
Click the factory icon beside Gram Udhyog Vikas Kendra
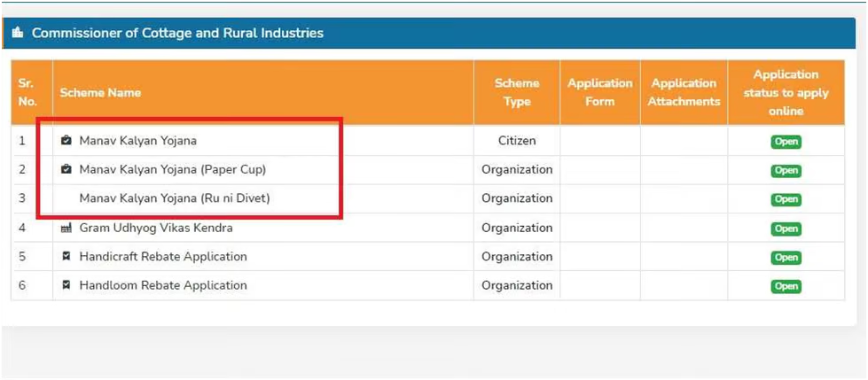[66, 228]
